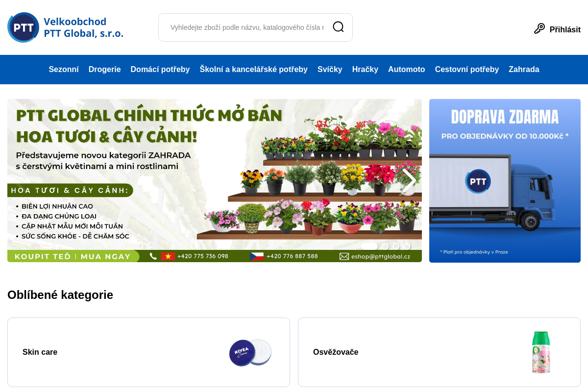The width and height of the screenshot is (588, 392).
Task: Select the Hračky menu item
Action: [365, 69]
